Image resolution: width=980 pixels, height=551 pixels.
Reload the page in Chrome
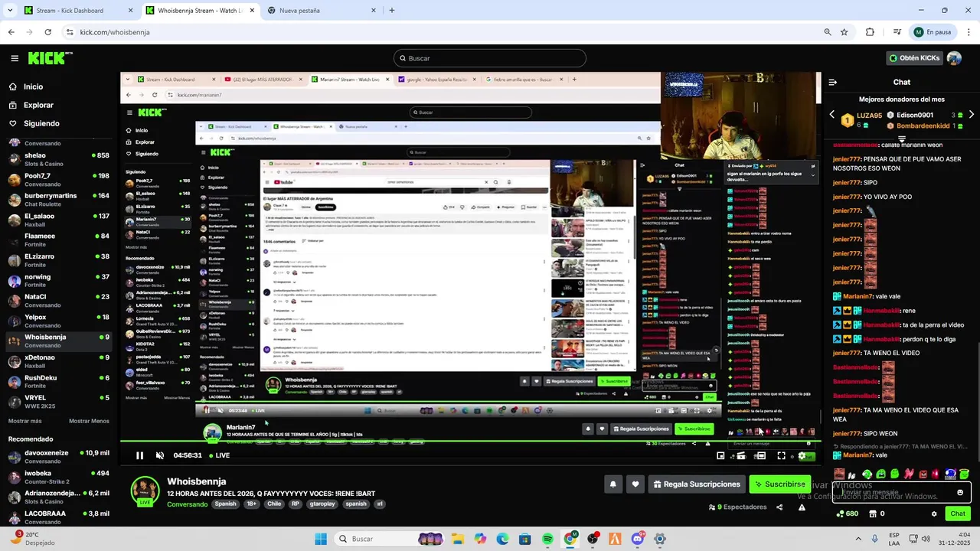pos(47,32)
